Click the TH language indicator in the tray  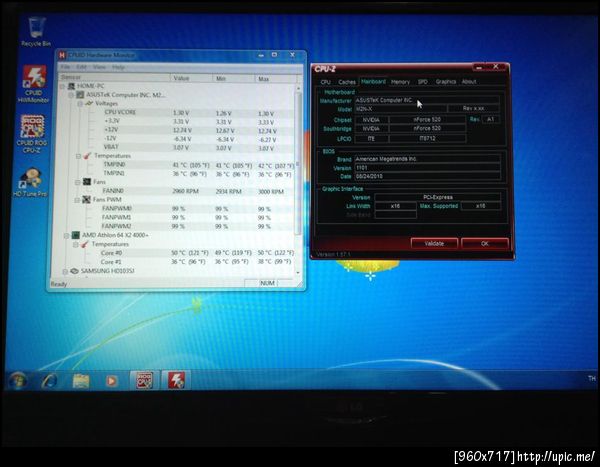click(x=592, y=379)
